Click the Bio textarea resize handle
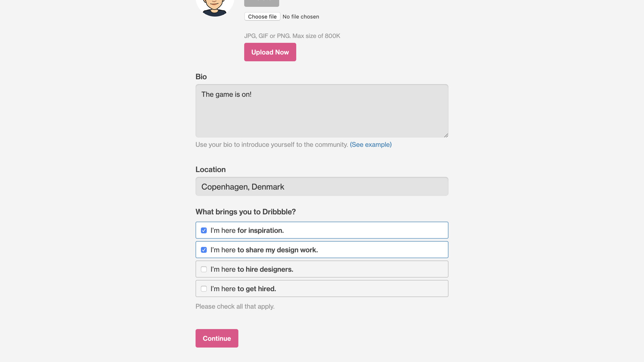Image resolution: width=644 pixels, height=362 pixels. [446, 135]
